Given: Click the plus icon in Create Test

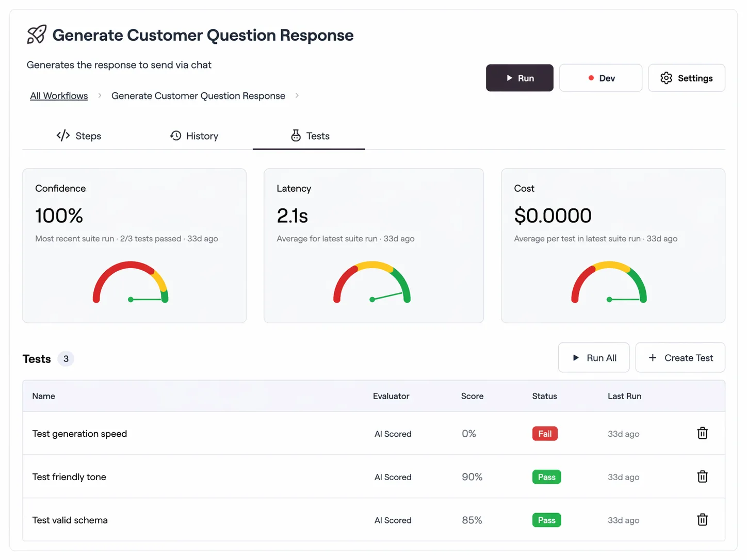Looking at the screenshot, I should 653,357.
